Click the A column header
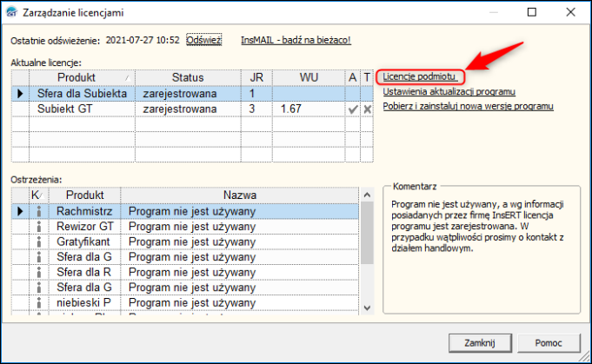Image resolution: width=592 pixels, height=364 pixels. tap(353, 77)
